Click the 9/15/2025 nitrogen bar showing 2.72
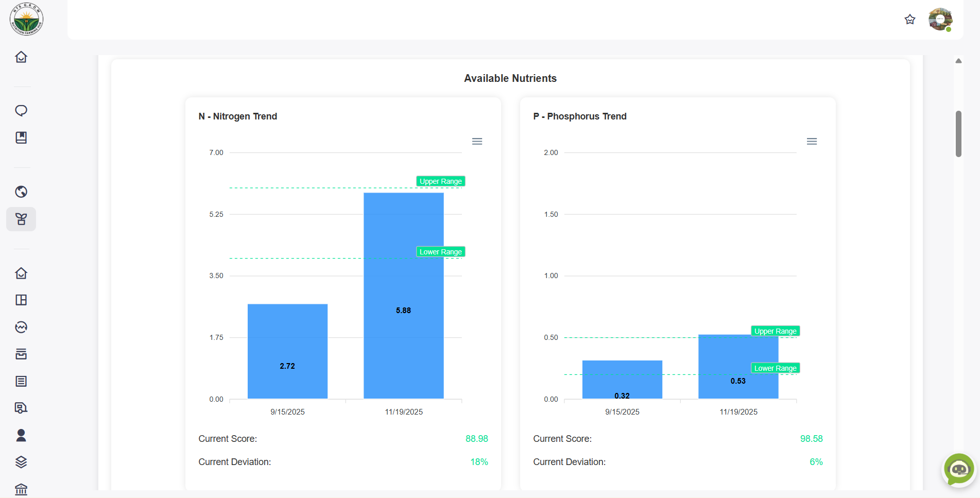This screenshot has height=498, width=980. click(x=287, y=351)
